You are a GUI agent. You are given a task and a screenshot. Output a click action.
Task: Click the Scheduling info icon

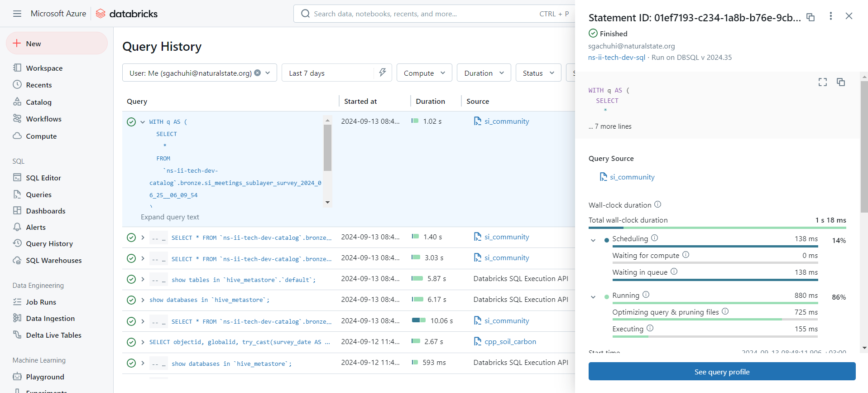pyautogui.click(x=655, y=238)
